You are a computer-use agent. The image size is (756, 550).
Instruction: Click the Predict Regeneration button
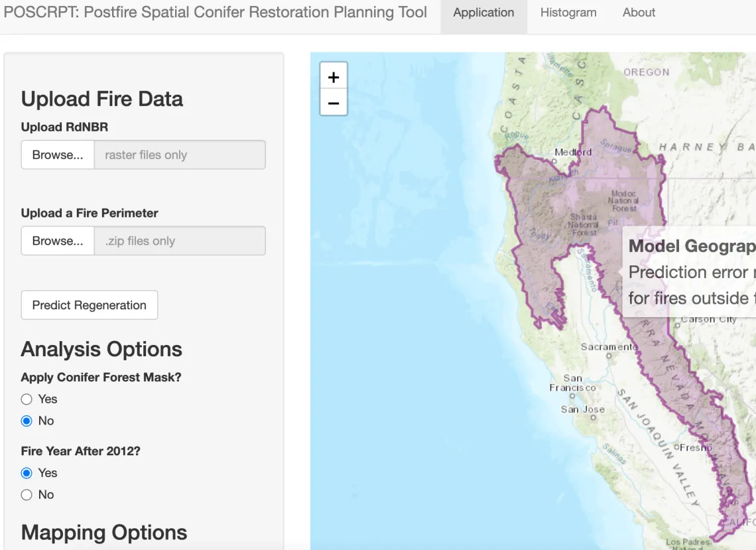[90, 305]
